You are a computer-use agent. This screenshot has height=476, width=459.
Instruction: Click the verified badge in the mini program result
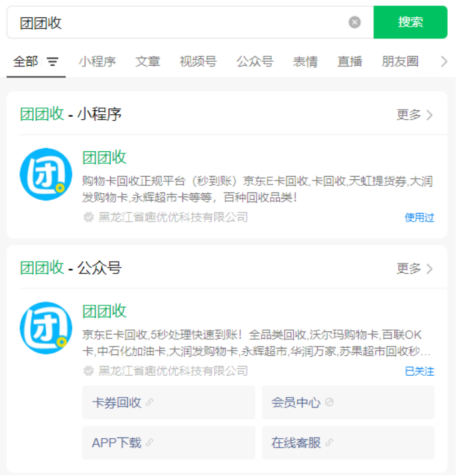pyautogui.click(x=88, y=217)
